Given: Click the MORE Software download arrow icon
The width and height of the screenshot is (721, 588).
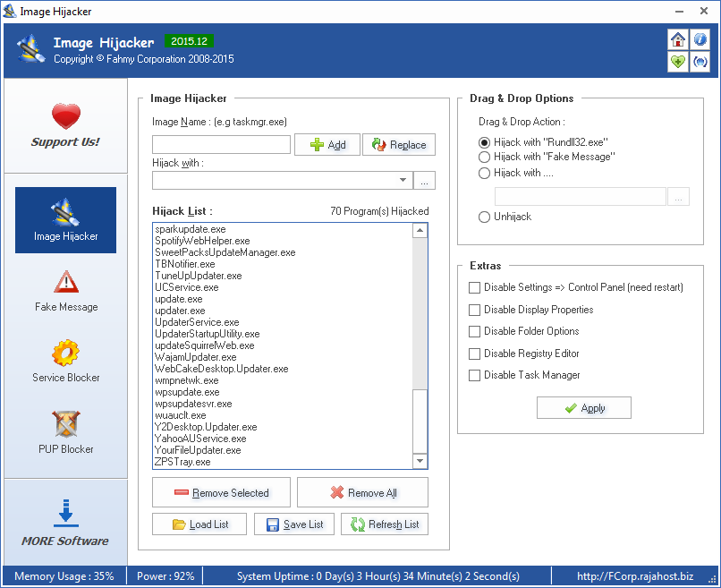Looking at the screenshot, I should (66, 513).
